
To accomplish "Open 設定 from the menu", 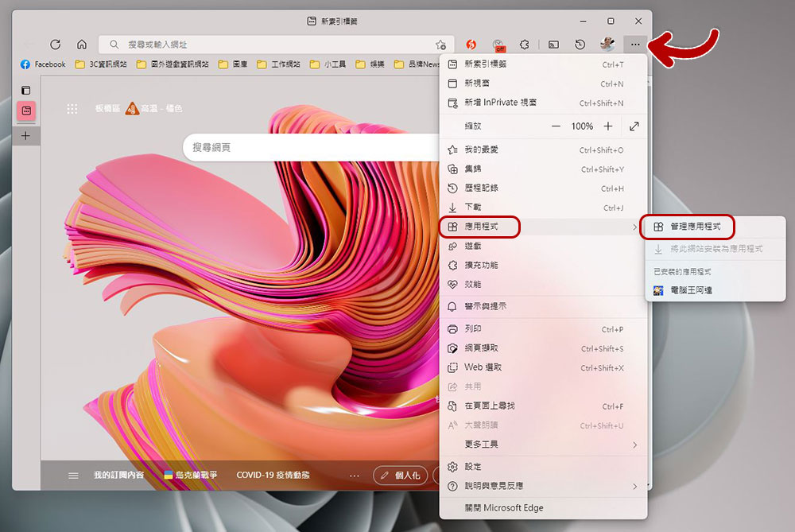I will pos(473,467).
